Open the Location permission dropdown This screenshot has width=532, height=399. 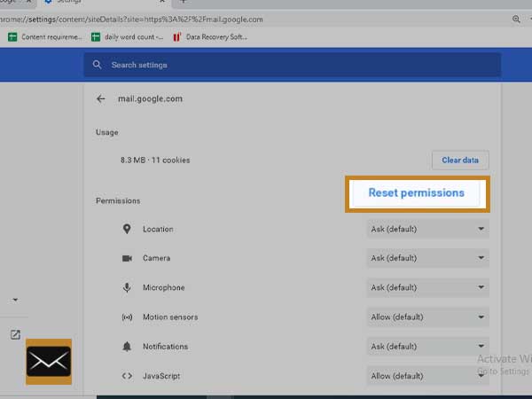point(428,229)
